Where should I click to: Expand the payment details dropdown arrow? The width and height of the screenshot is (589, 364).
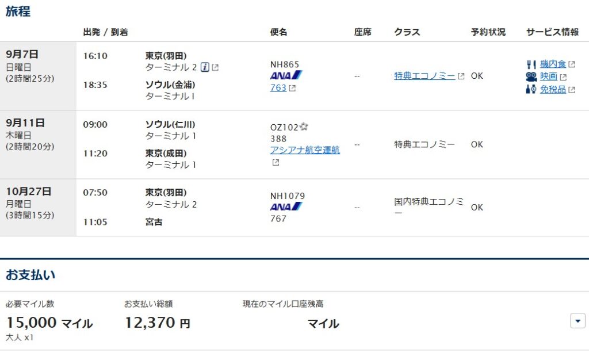tap(577, 321)
